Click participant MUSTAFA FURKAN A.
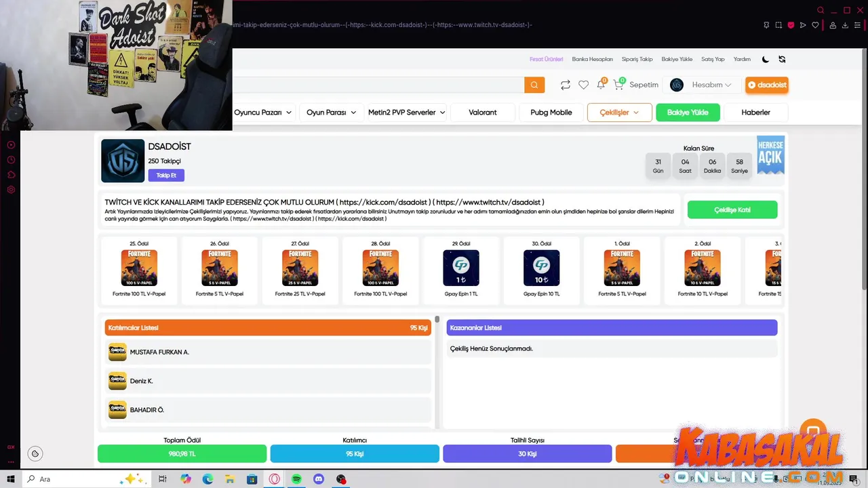Viewport: 868px width, 488px height. click(269, 352)
